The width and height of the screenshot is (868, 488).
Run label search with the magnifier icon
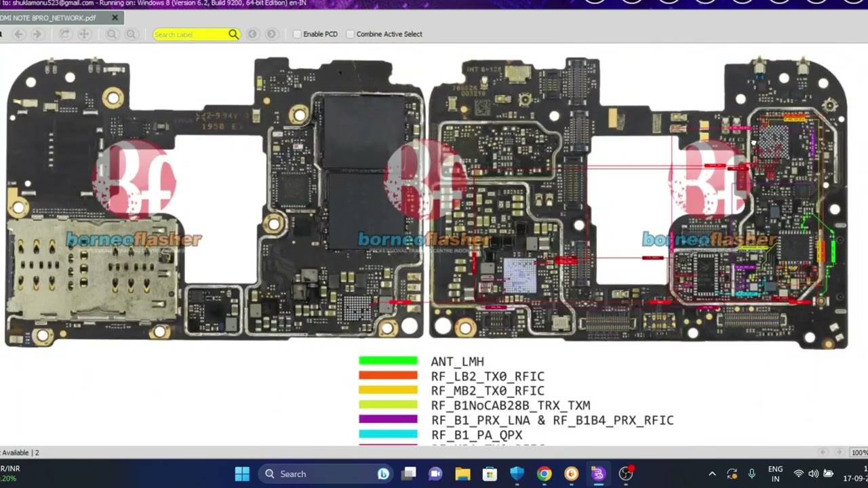click(233, 34)
